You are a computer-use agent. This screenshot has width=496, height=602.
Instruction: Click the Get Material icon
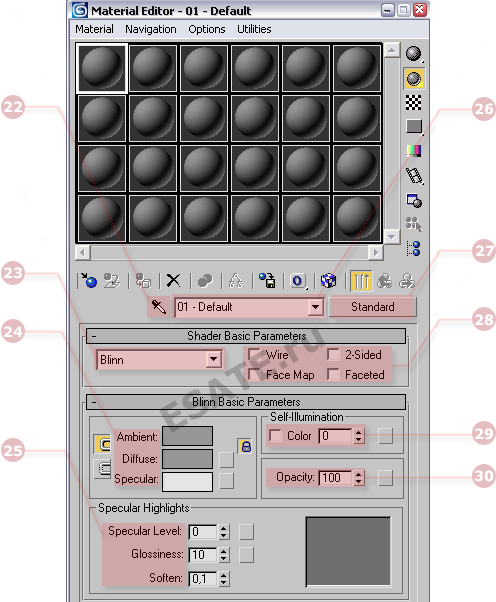point(88,281)
